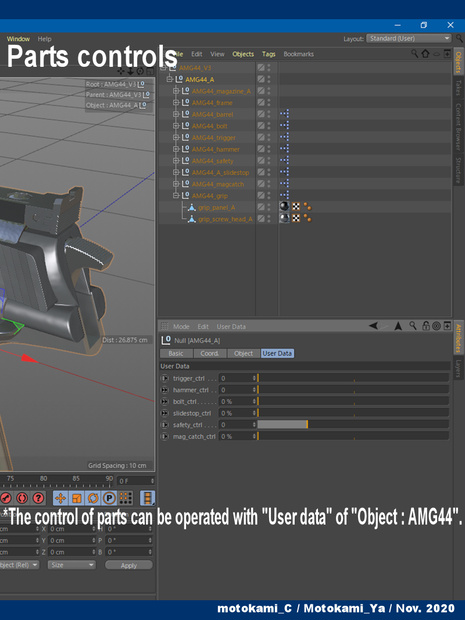Open the Tags menu in Object Manager

point(268,54)
